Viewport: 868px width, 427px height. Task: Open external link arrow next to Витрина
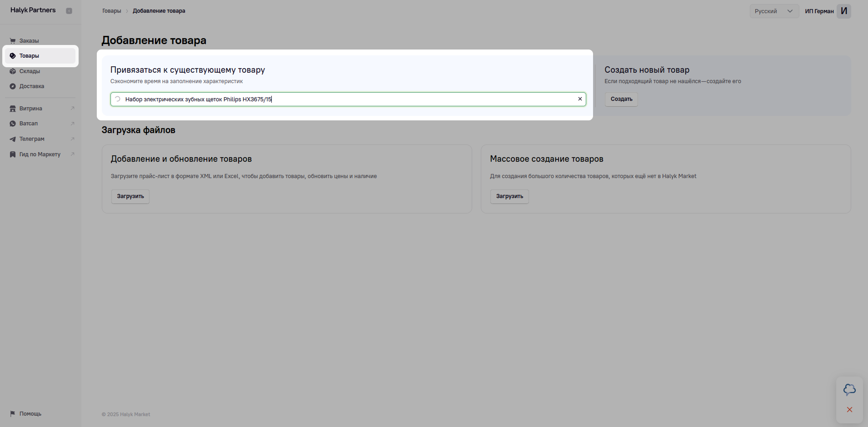pyautogui.click(x=72, y=108)
